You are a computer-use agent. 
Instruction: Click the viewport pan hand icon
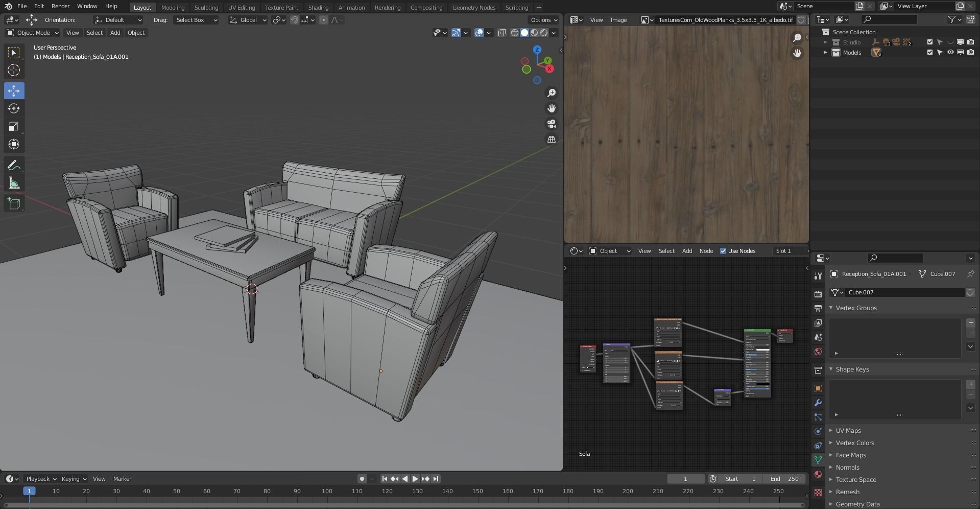click(x=552, y=108)
